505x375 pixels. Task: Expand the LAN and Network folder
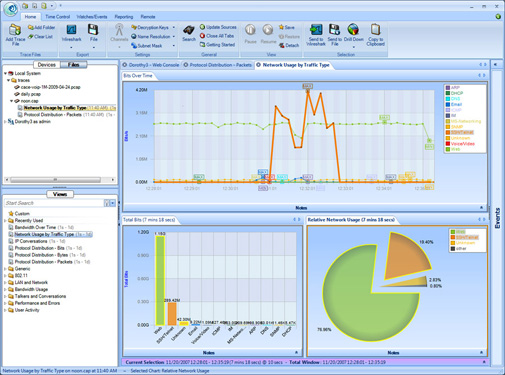[5, 282]
